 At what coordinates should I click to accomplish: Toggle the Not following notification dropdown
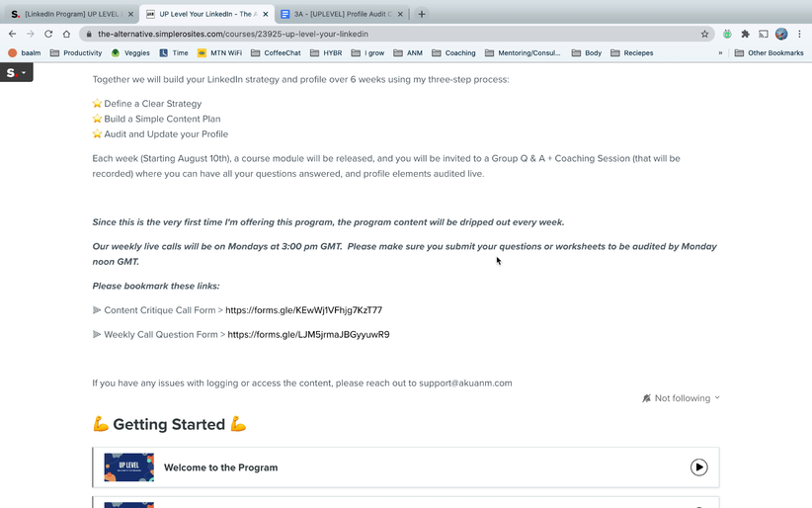click(681, 398)
